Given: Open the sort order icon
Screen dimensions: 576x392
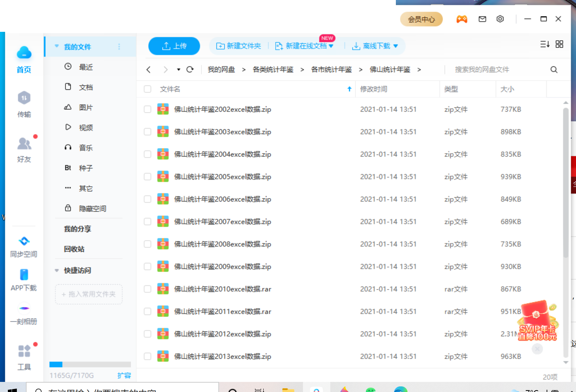Looking at the screenshot, I should pos(545,44).
